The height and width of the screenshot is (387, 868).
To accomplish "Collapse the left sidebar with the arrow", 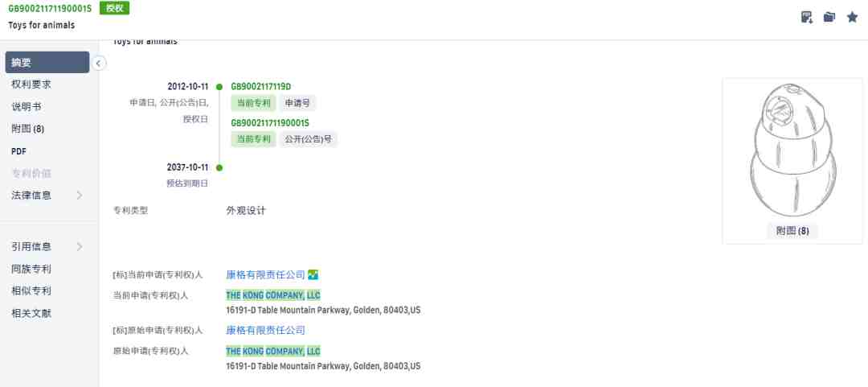I will click(x=98, y=63).
